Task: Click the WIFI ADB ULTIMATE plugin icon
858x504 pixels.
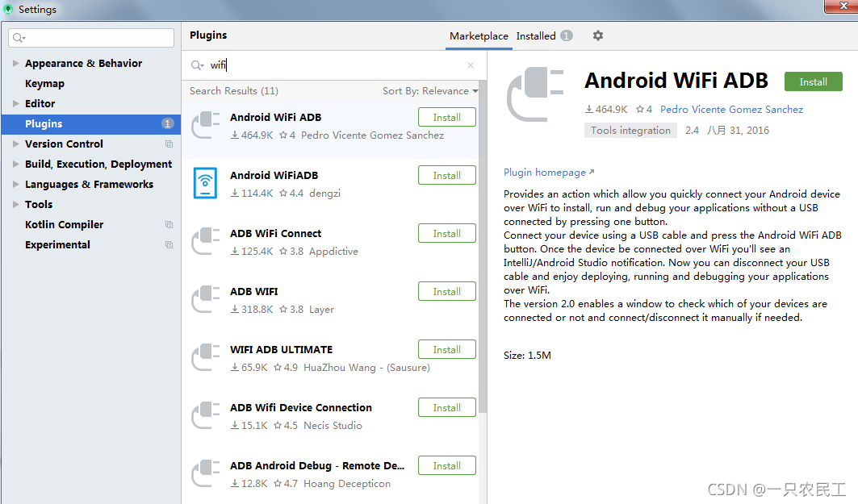Action: tap(206, 357)
